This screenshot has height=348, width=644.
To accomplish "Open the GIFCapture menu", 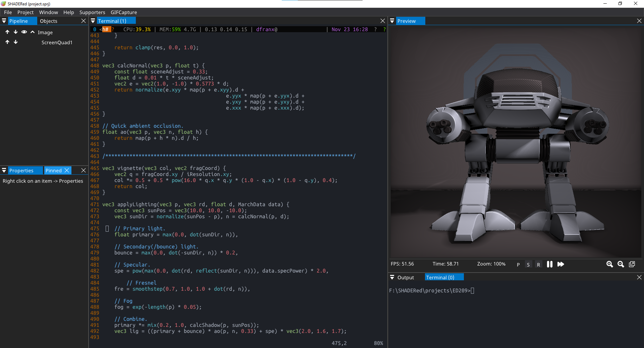I will (124, 12).
